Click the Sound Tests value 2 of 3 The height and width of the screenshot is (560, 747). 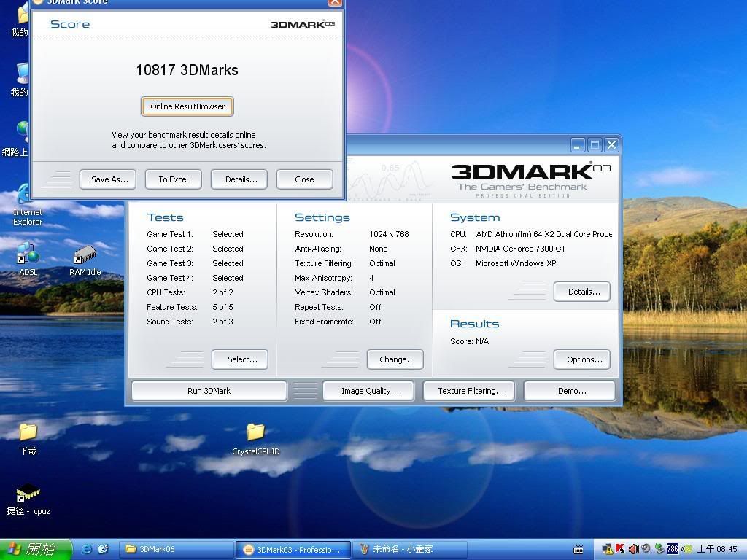[x=222, y=322]
